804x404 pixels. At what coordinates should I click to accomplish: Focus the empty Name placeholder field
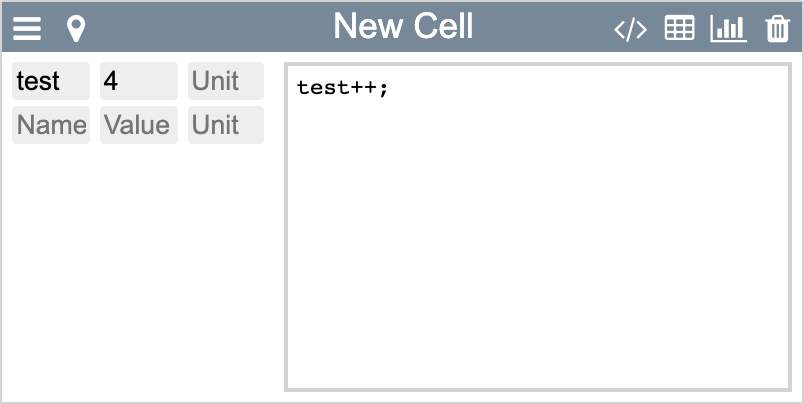click(50, 125)
